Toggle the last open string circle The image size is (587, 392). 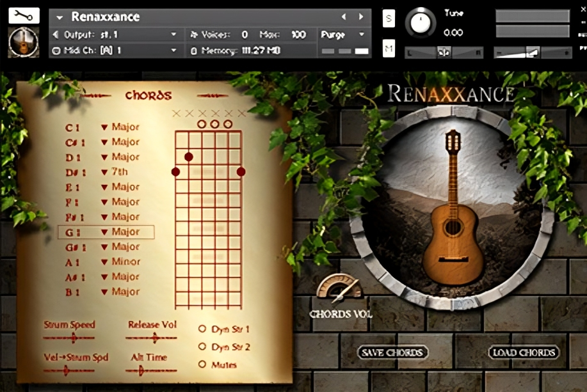coord(228,124)
